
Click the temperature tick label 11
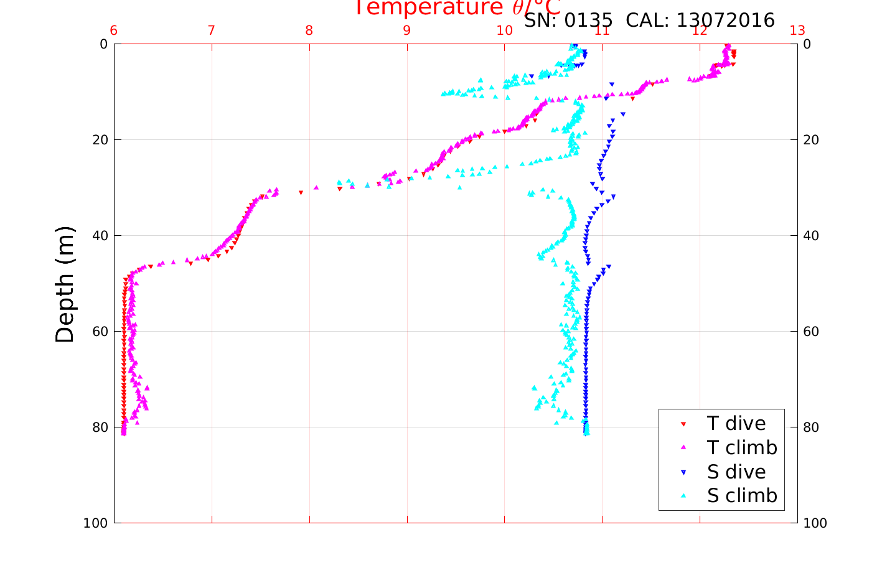point(602,31)
